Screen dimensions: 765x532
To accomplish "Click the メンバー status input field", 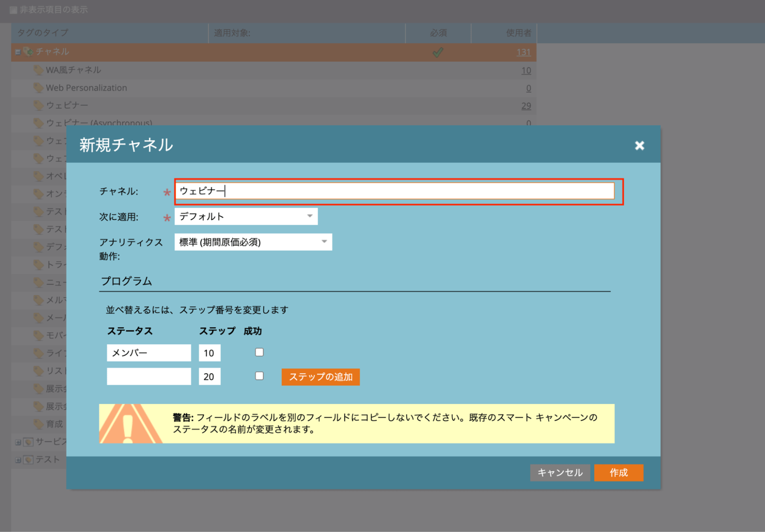I will click(148, 353).
